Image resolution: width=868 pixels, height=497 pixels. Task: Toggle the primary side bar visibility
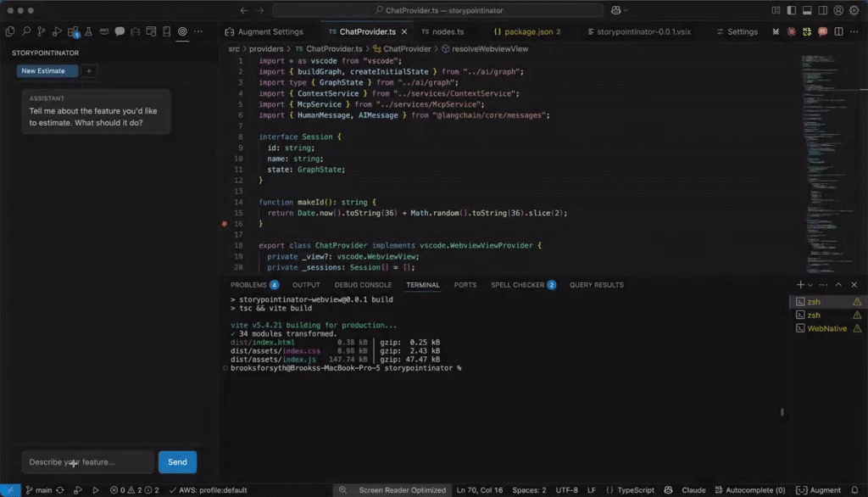(x=792, y=10)
